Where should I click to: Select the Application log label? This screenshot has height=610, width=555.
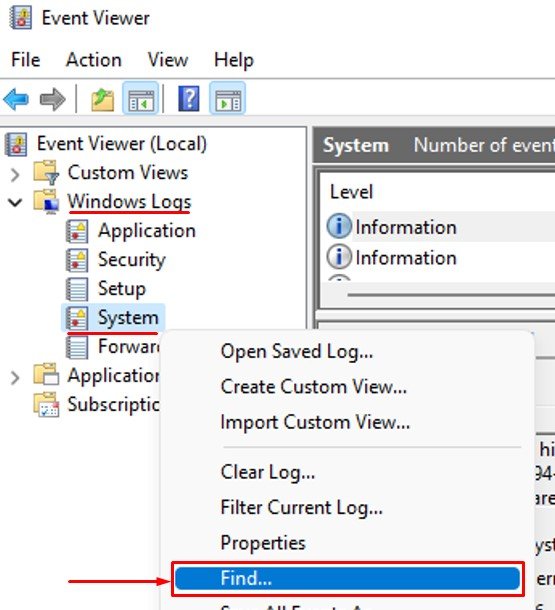(x=147, y=231)
